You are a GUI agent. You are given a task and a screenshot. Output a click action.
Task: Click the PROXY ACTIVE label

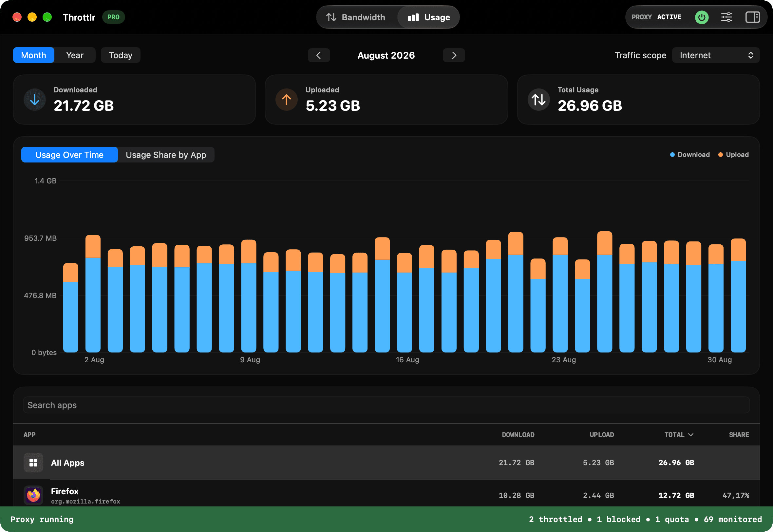click(656, 17)
